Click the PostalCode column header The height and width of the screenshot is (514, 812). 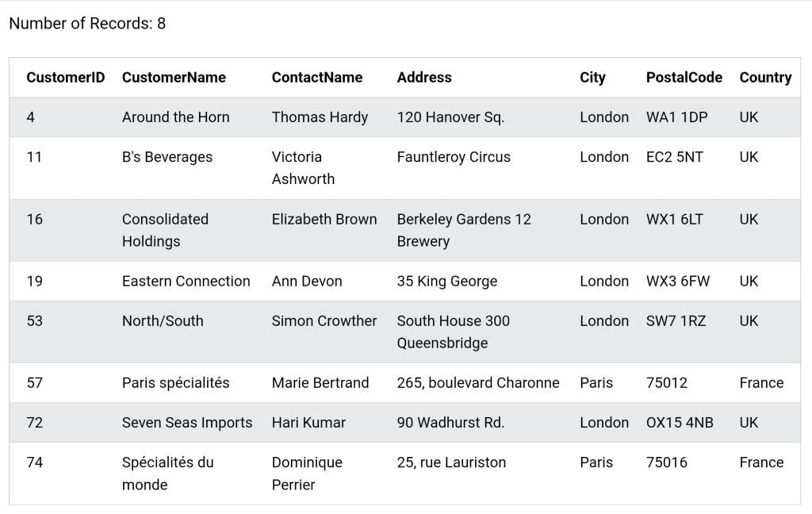684,77
